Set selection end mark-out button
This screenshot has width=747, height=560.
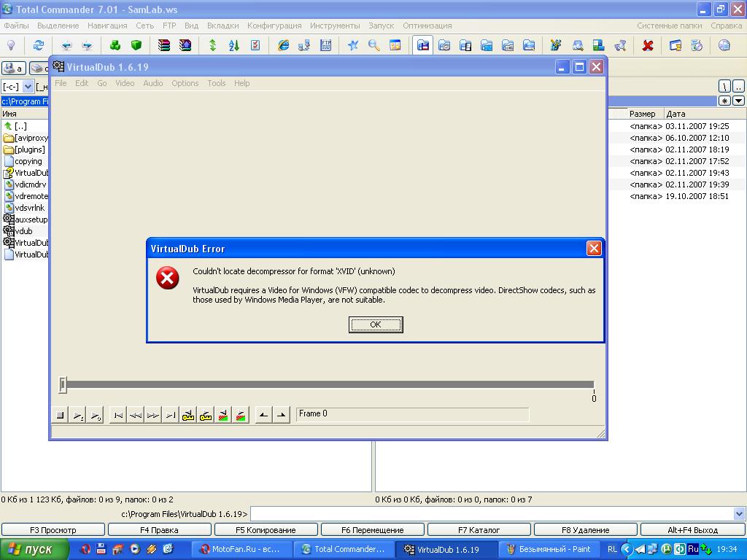point(281,415)
